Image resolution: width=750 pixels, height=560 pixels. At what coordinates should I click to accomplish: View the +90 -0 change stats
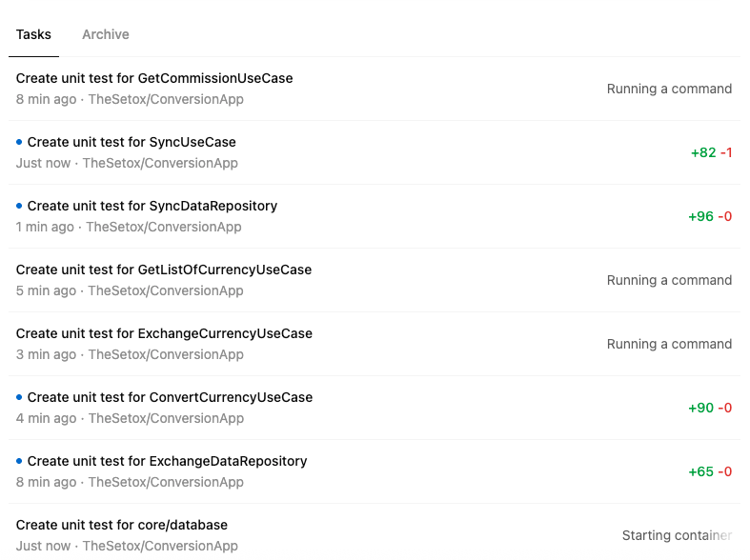point(710,408)
